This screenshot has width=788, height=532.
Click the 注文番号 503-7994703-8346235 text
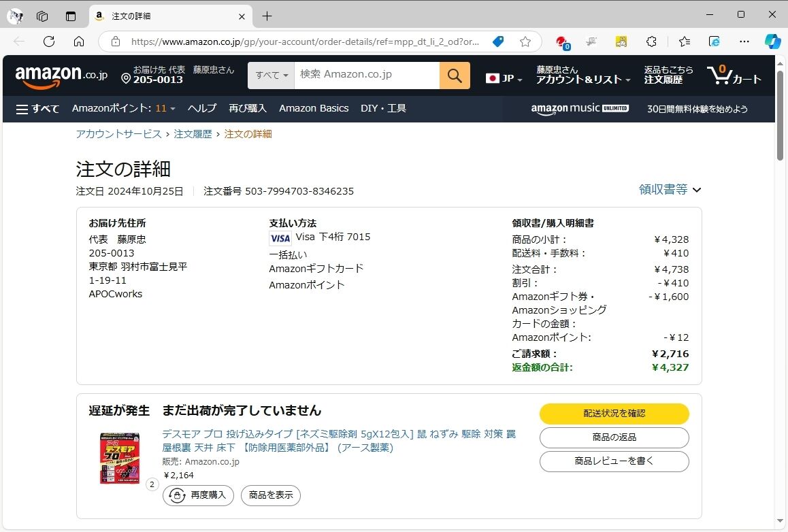(278, 191)
